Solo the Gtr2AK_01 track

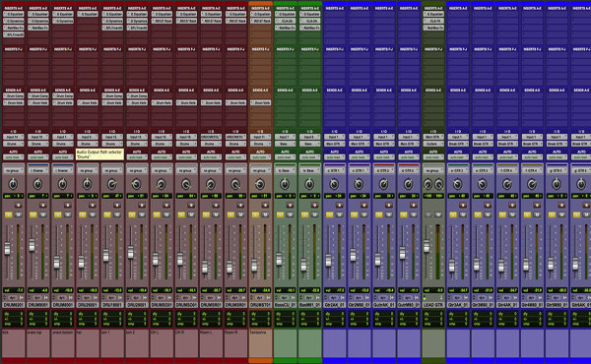click(329, 214)
